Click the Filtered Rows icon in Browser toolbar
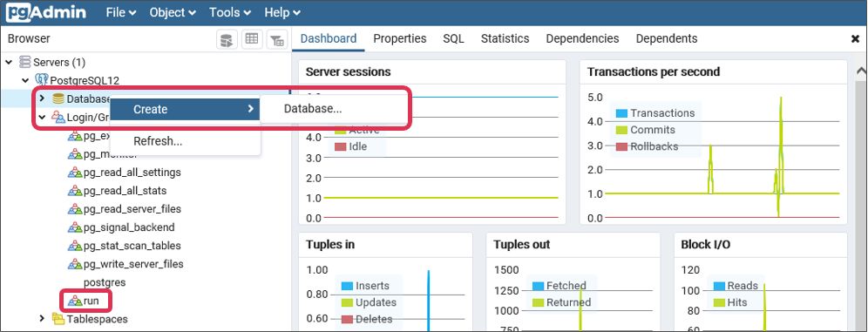Image resolution: width=868 pixels, height=332 pixels. pyautogui.click(x=277, y=40)
